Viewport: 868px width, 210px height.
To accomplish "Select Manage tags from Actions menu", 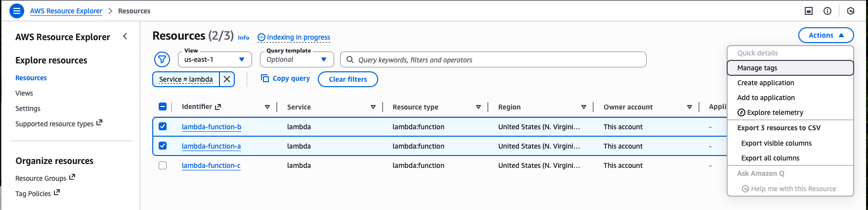I will pyautogui.click(x=790, y=68).
